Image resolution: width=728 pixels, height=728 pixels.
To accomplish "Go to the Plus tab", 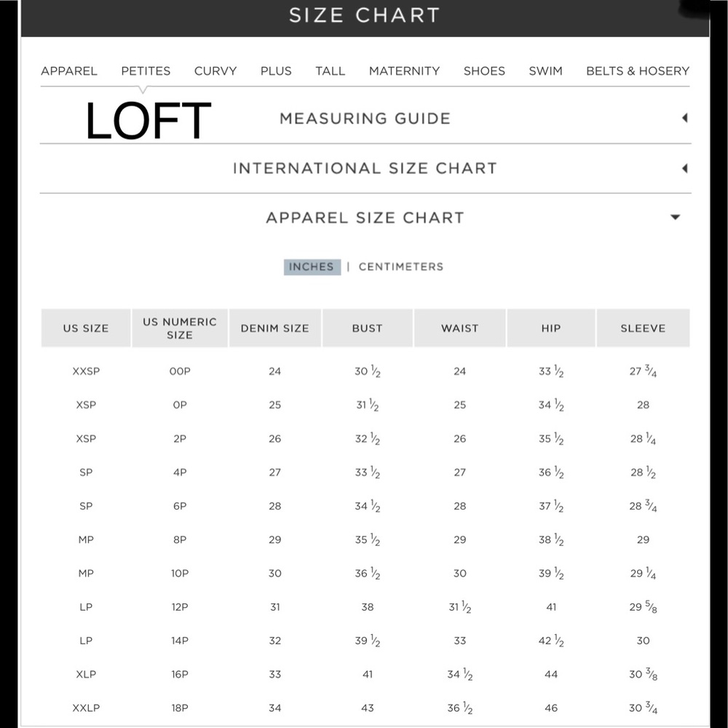I will pos(276,71).
